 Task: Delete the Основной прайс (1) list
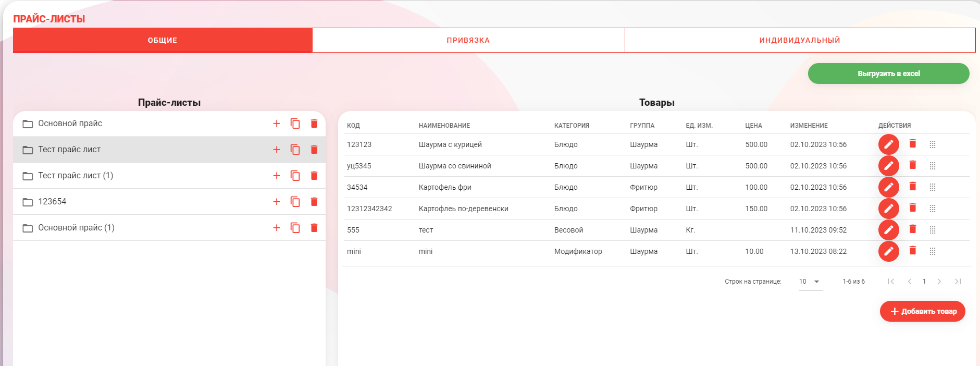pos(314,228)
